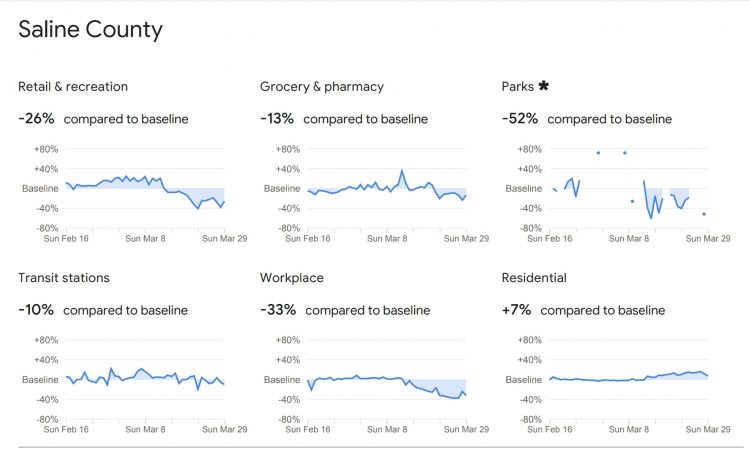Click the Workplace trend chart
750x456 pixels.
[387, 379]
